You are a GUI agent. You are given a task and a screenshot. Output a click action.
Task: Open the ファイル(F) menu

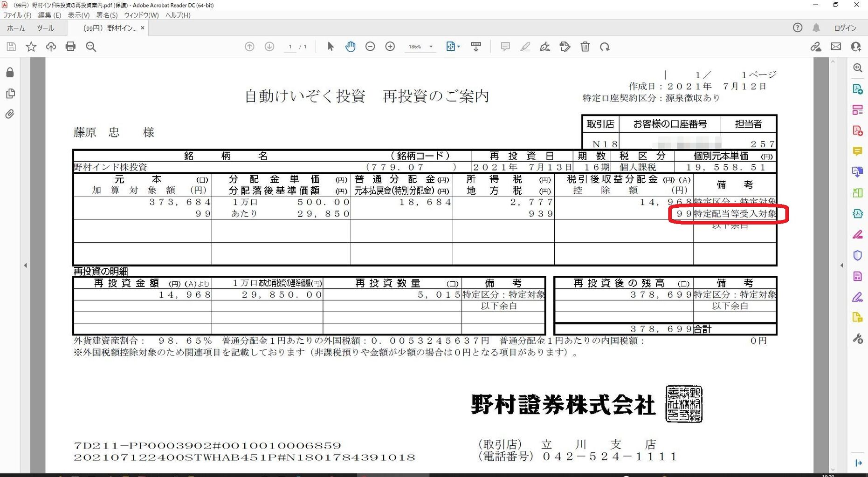17,15
